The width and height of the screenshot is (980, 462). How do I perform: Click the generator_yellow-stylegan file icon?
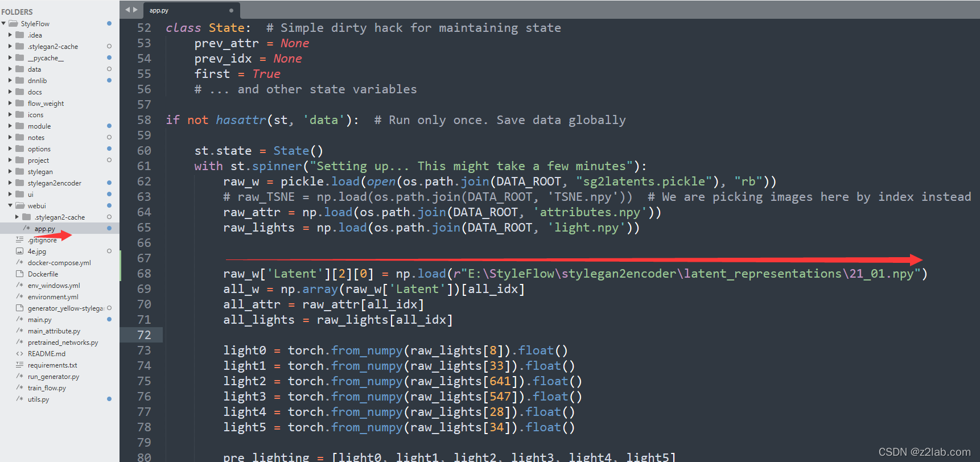tap(20, 308)
